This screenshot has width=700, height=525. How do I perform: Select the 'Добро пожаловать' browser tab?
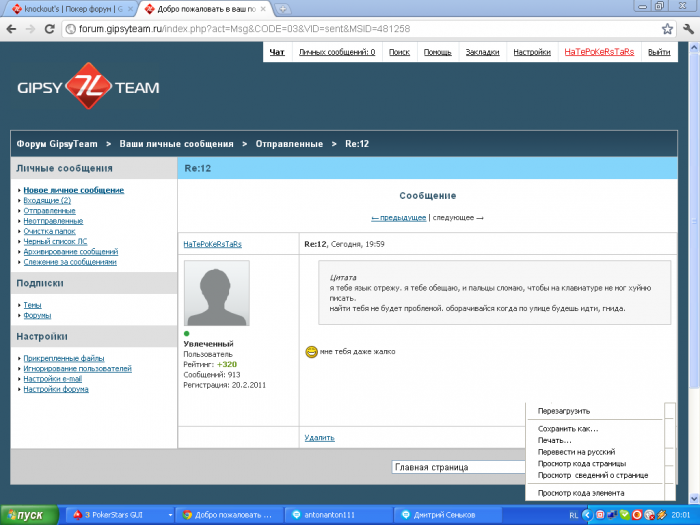pyautogui.click(x=203, y=8)
